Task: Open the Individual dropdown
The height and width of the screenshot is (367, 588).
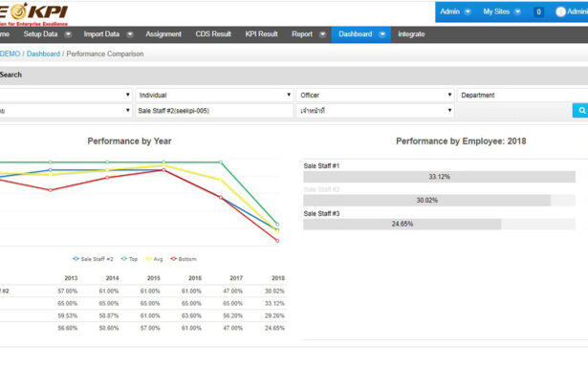Action: click(214, 96)
